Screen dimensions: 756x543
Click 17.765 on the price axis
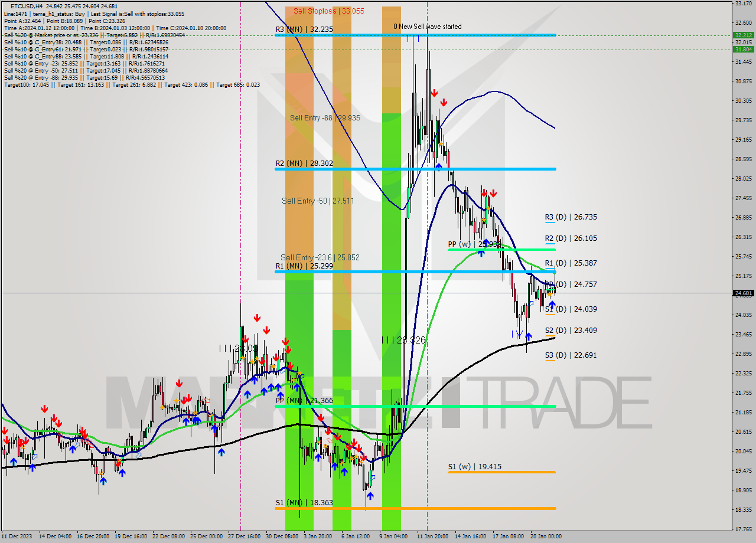[x=743, y=529]
